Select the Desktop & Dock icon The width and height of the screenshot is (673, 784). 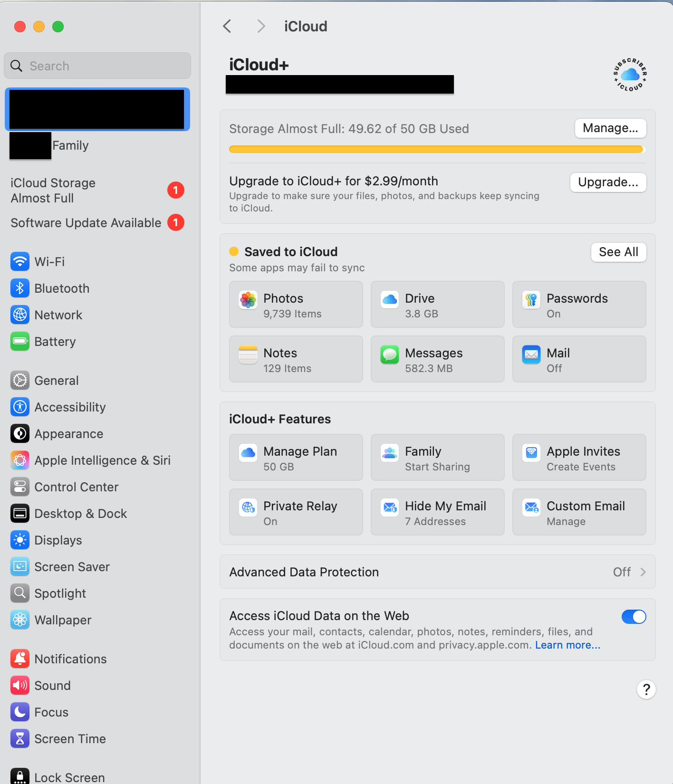[20, 513]
